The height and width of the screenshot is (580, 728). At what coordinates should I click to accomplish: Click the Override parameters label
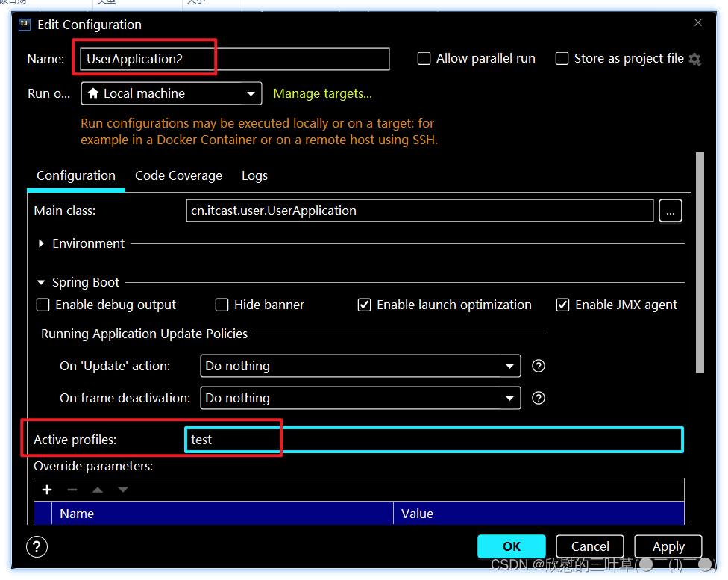[x=93, y=466]
